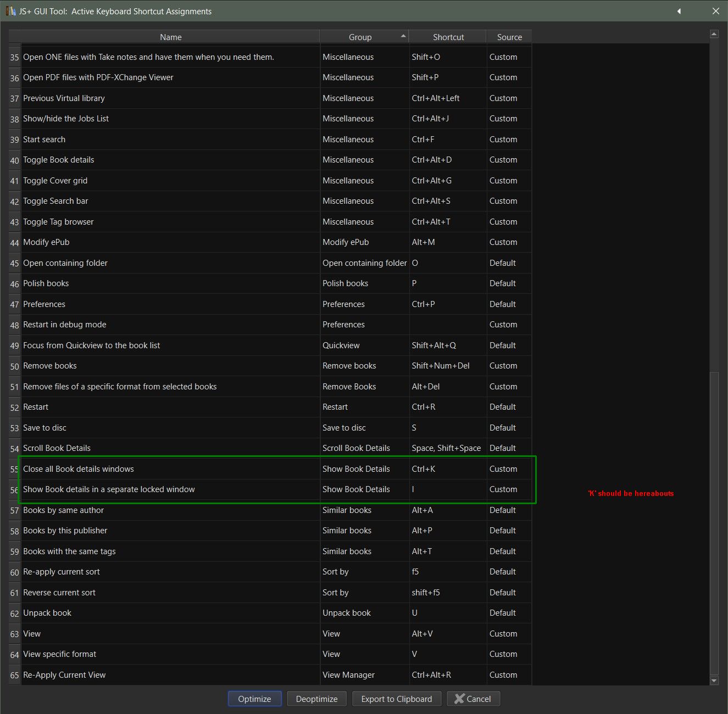This screenshot has width=728, height=714.
Task: Click the Default source cell for Open containing folder
Action: tap(509, 263)
